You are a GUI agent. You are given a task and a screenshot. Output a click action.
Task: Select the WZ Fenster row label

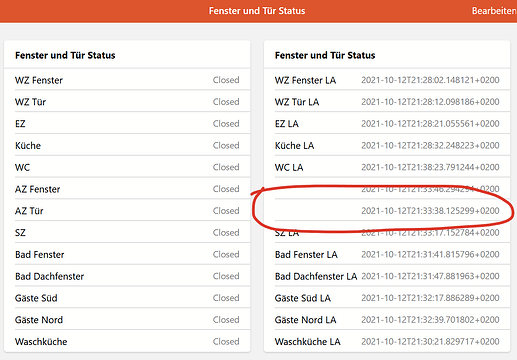point(39,80)
